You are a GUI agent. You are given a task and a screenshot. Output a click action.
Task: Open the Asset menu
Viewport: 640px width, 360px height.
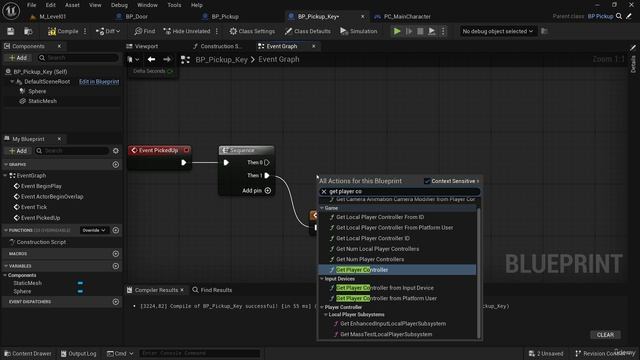coord(72,5)
